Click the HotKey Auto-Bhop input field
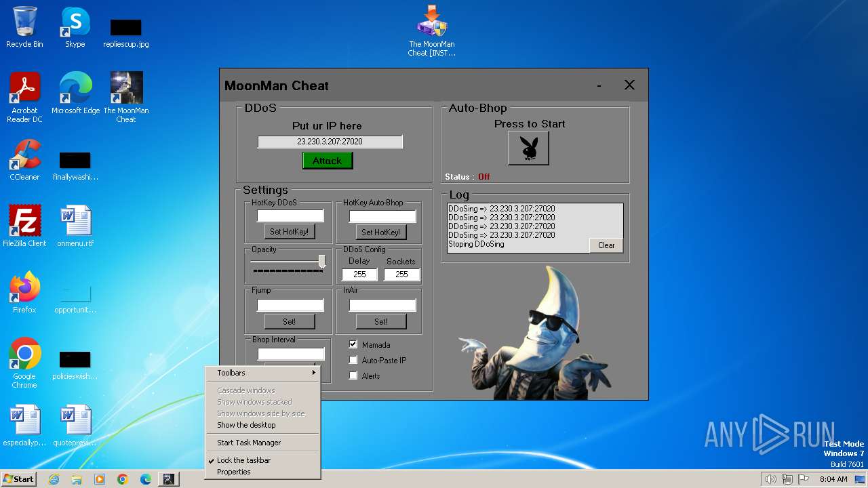 pos(382,216)
